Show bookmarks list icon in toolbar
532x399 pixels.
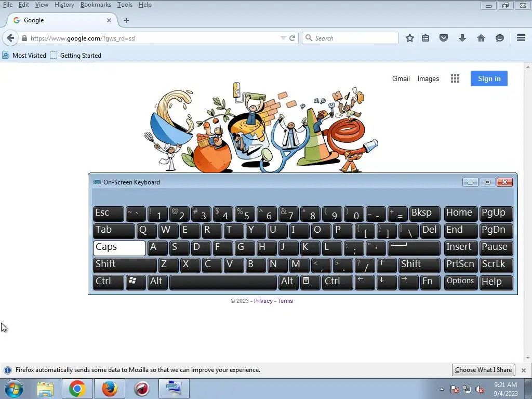(425, 38)
